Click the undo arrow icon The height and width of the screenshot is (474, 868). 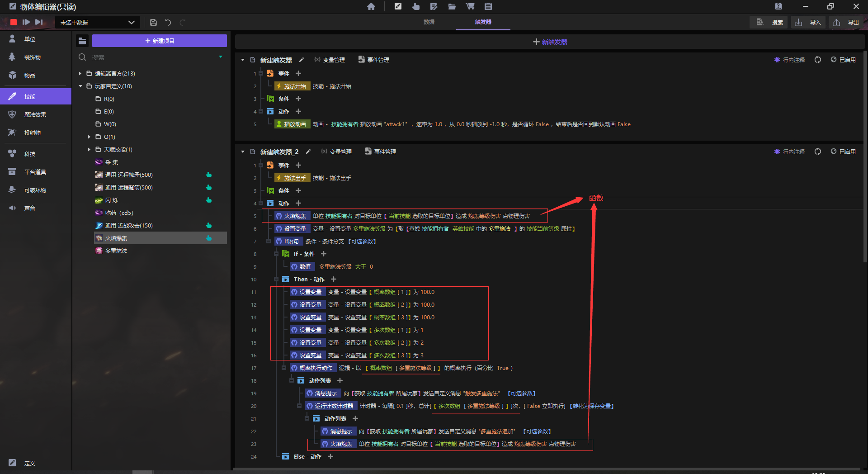[x=168, y=22]
